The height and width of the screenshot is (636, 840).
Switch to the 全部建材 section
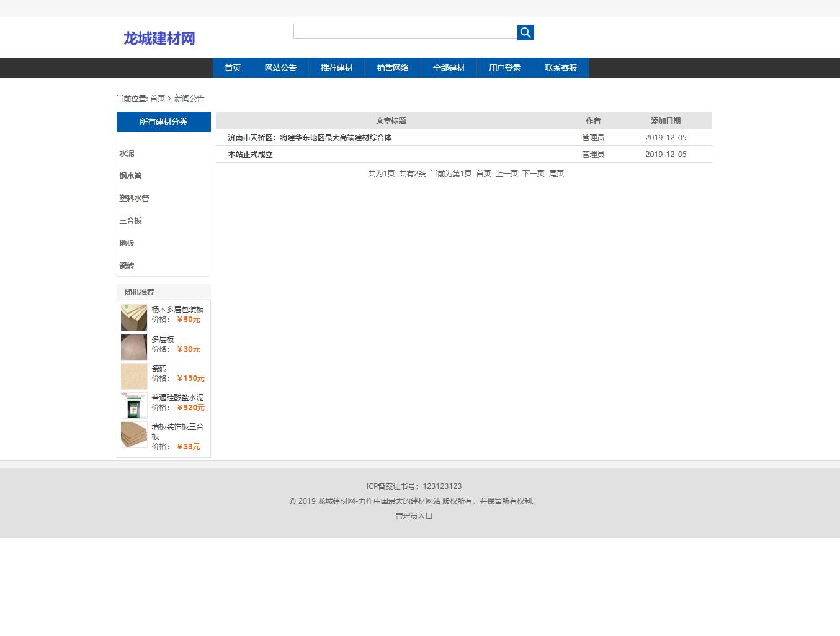tap(449, 68)
